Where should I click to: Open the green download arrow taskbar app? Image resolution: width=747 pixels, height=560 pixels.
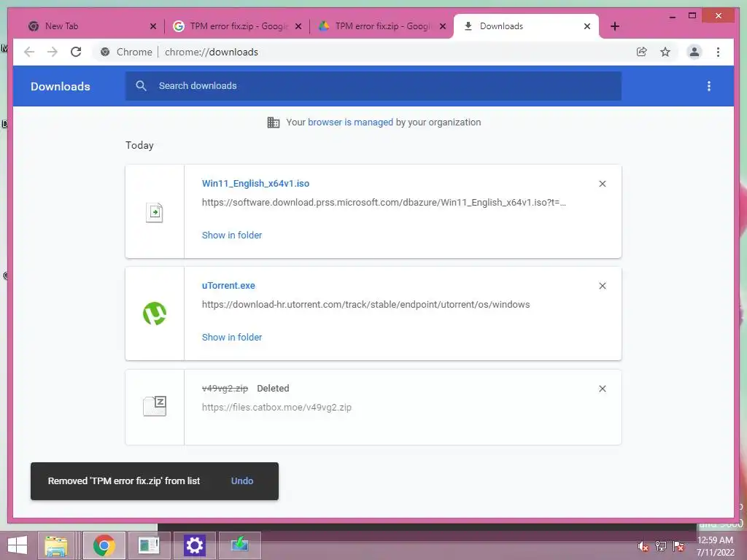pos(239,545)
